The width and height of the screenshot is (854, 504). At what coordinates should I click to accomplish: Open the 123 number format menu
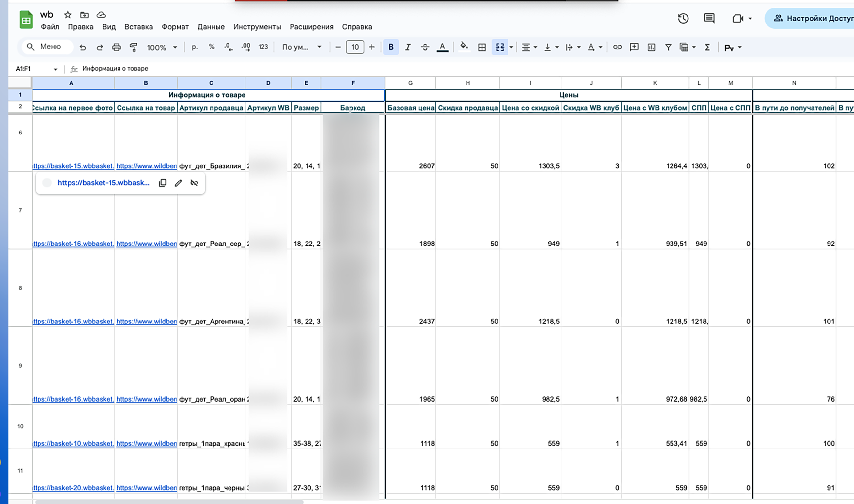point(263,47)
